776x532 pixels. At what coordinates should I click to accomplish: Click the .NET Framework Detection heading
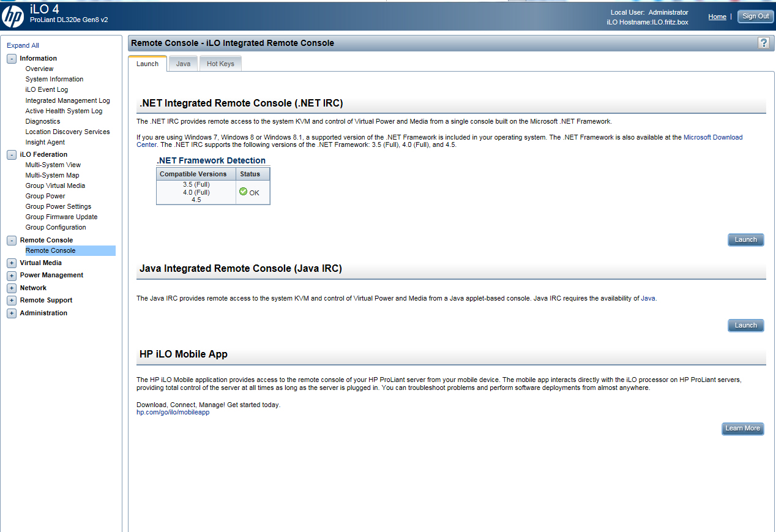coord(211,160)
